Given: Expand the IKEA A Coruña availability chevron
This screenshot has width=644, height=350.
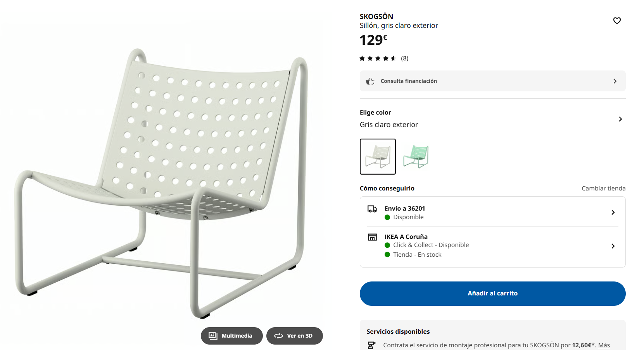Looking at the screenshot, I should [x=613, y=246].
